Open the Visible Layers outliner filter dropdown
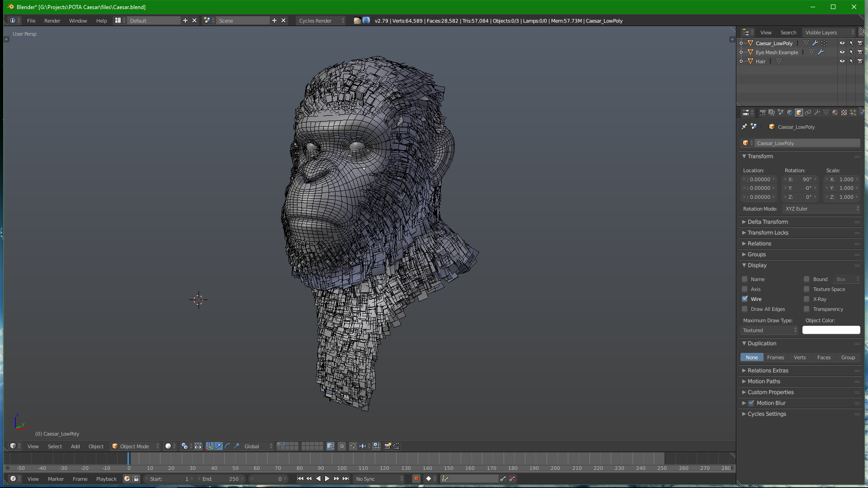The height and width of the screenshot is (488, 868). (x=830, y=33)
